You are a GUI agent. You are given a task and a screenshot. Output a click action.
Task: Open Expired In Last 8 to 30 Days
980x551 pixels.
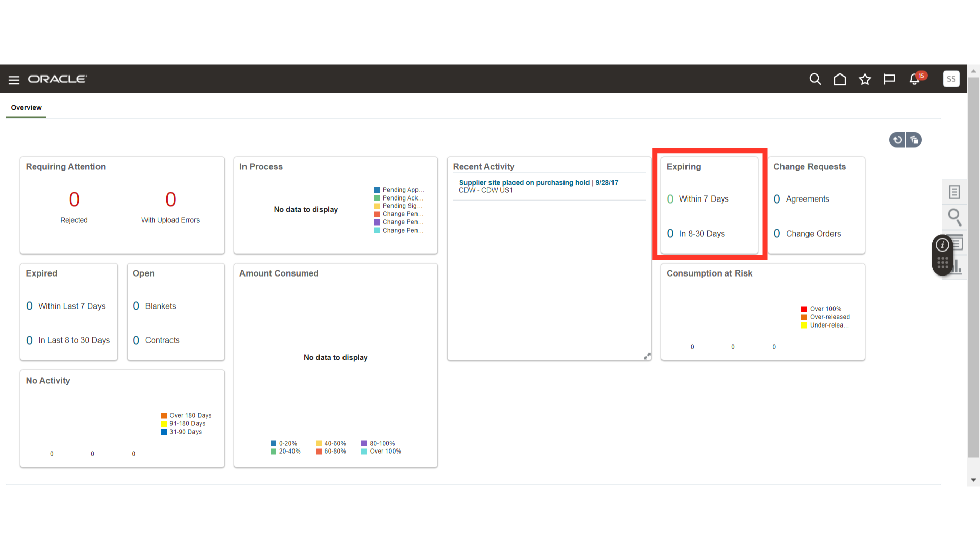pyautogui.click(x=29, y=340)
